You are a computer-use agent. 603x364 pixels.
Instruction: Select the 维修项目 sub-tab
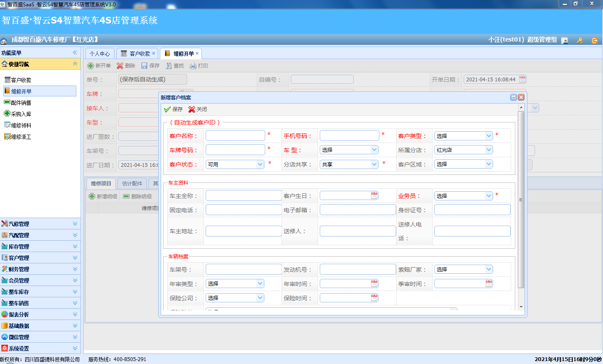point(101,184)
